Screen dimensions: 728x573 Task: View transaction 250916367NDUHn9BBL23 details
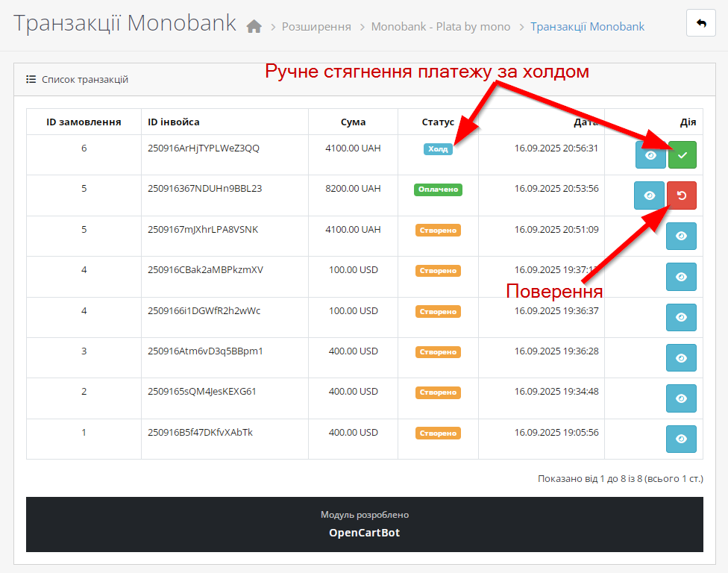[649, 195]
